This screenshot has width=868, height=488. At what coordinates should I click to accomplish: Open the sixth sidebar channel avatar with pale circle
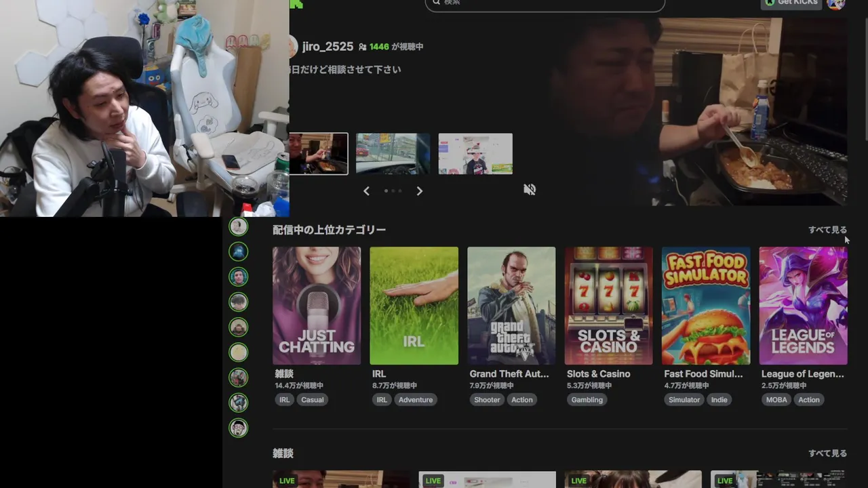click(238, 352)
